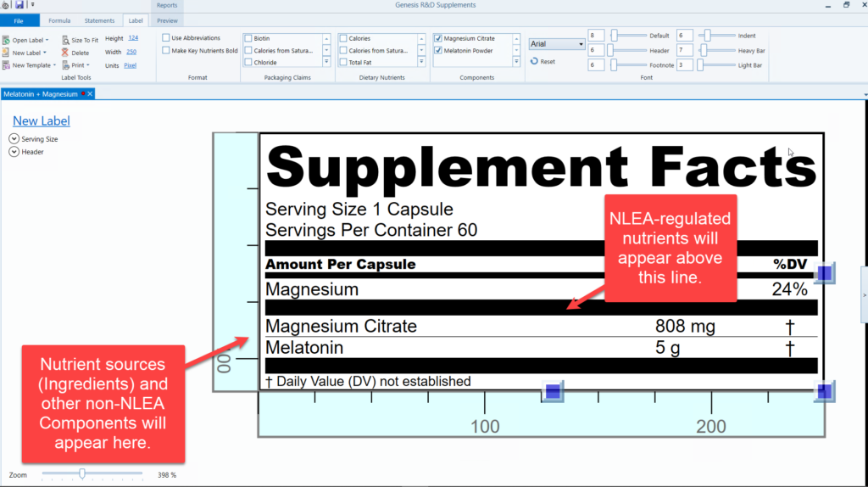Click the Footnote font size slider
Viewport: 868px width, 487px height.
(x=628, y=64)
